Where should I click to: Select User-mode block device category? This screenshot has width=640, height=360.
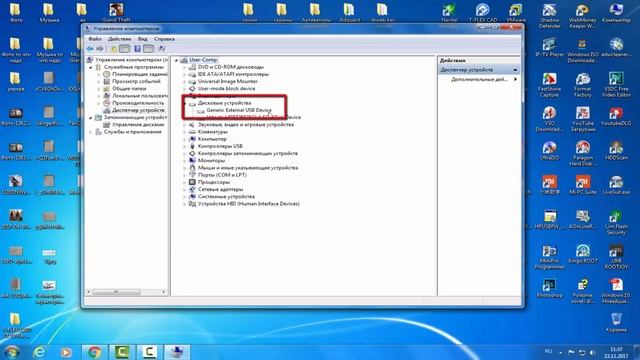[226, 89]
